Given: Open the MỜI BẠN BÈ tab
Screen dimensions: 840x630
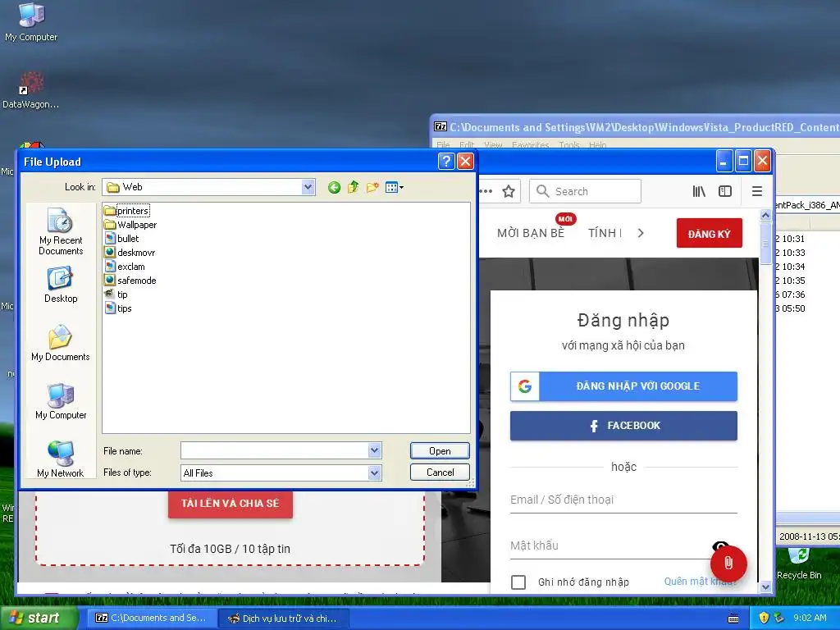Looking at the screenshot, I should point(531,233).
